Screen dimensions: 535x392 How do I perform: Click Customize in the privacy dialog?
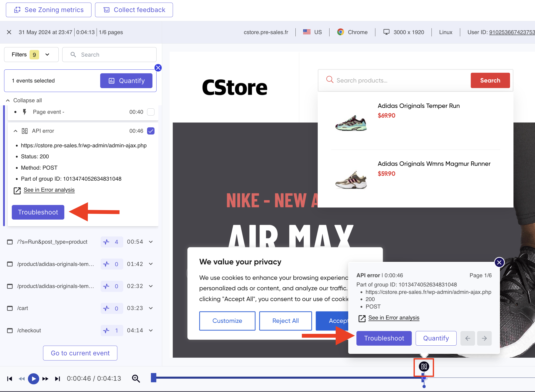coord(227,321)
